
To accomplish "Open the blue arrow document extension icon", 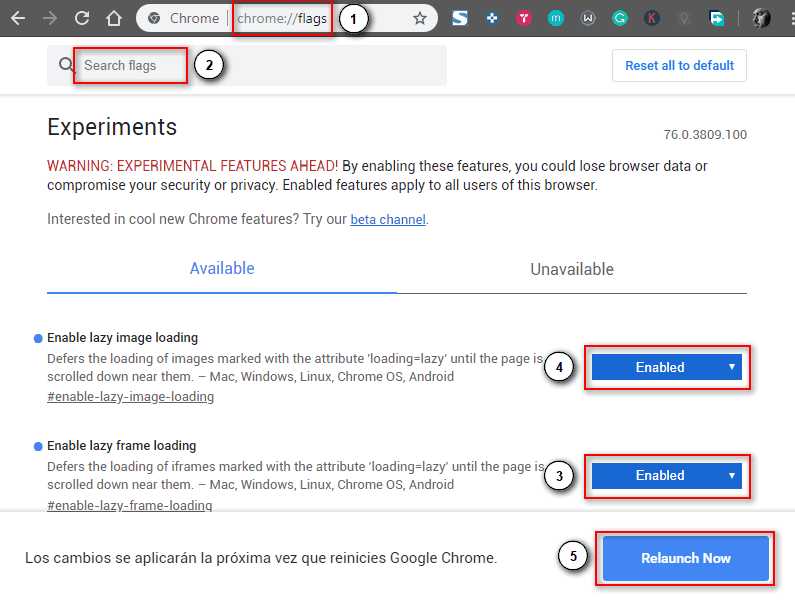I will point(716,19).
